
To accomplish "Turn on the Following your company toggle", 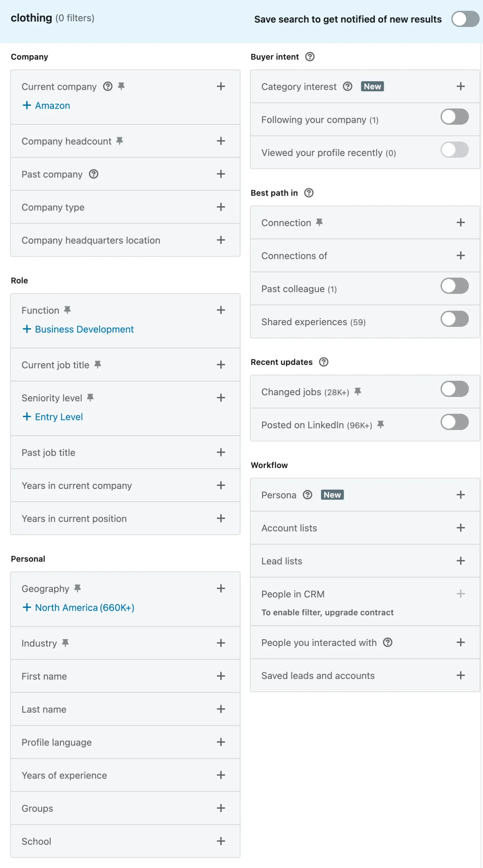I will 454,117.
